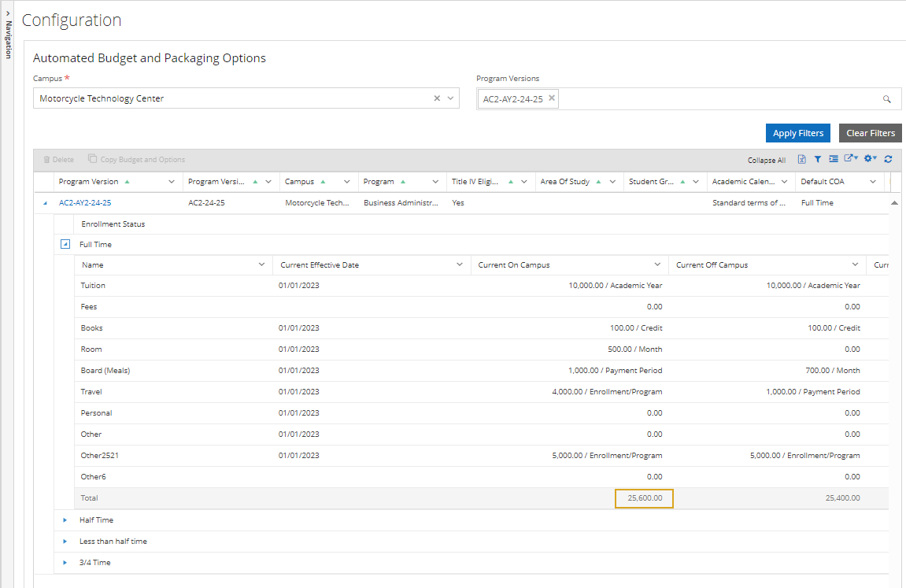Click the indent list icon in grid toolbar
The width and height of the screenshot is (906, 588).
pyautogui.click(x=833, y=159)
